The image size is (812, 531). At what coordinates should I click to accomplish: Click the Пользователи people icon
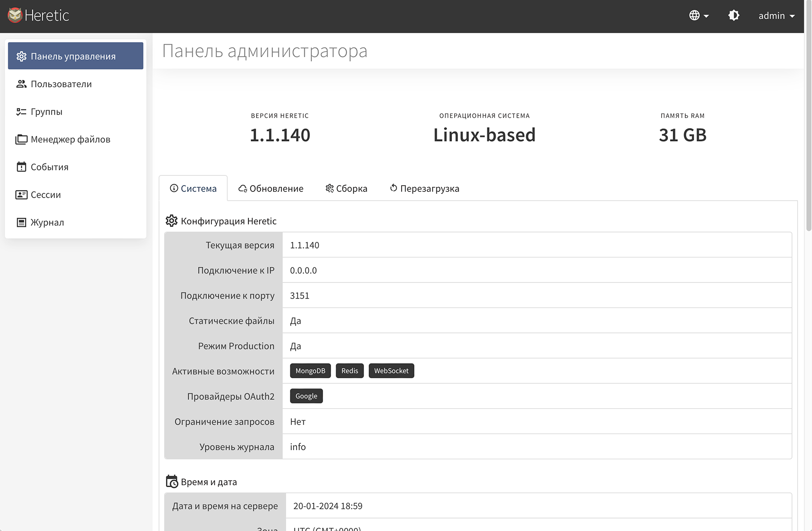21,84
